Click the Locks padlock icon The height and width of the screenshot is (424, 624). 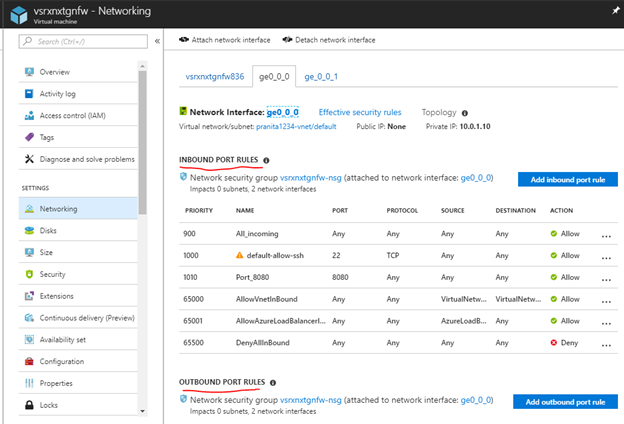(29, 405)
